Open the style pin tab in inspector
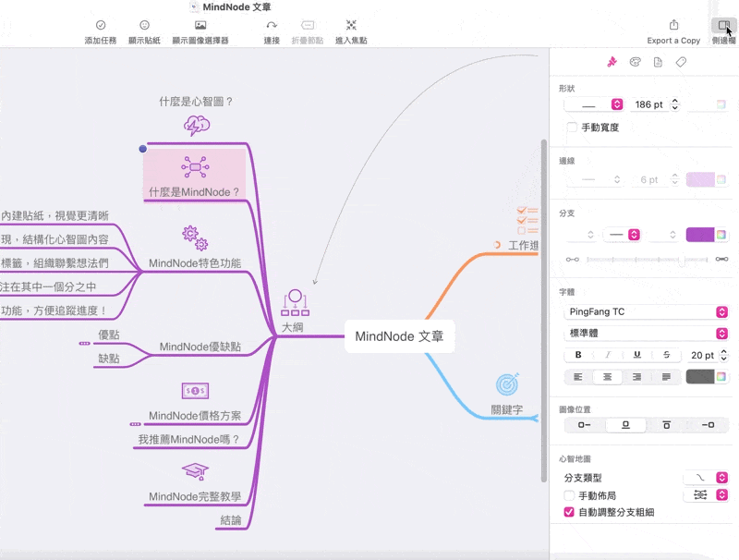The height and width of the screenshot is (560, 739). (612, 62)
